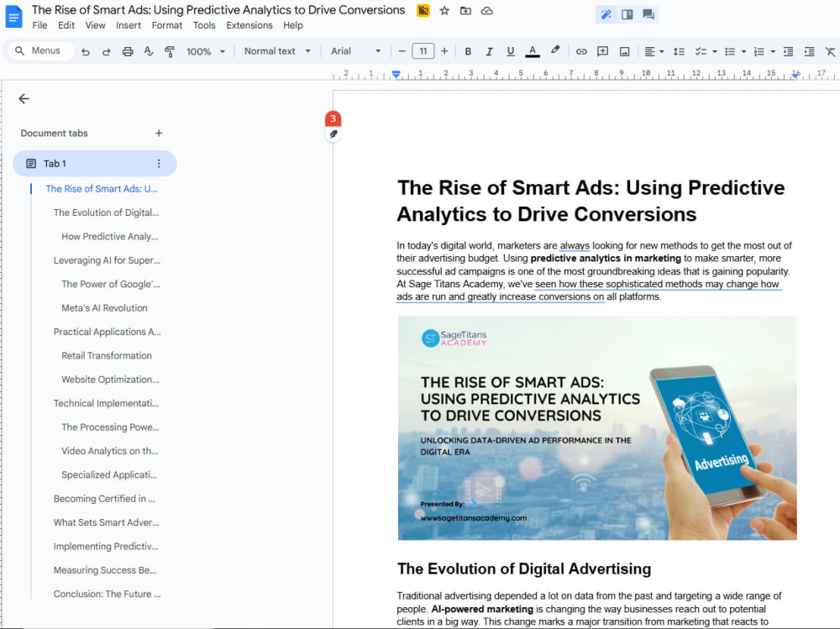Jump to Meta's AI Revolution heading
The width and height of the screenshot is (840, 629).
104,308
